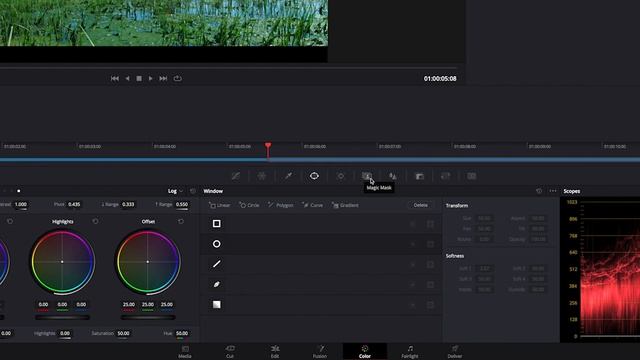
Task: Click the Saturation value 50.00
Action: click(123, 333)
